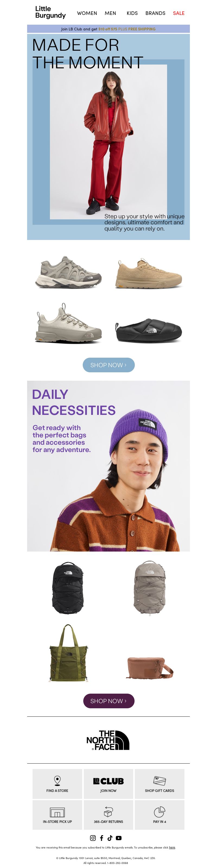
Task: Select the black puffer slipper thumbnail
Action: point(149,330)
